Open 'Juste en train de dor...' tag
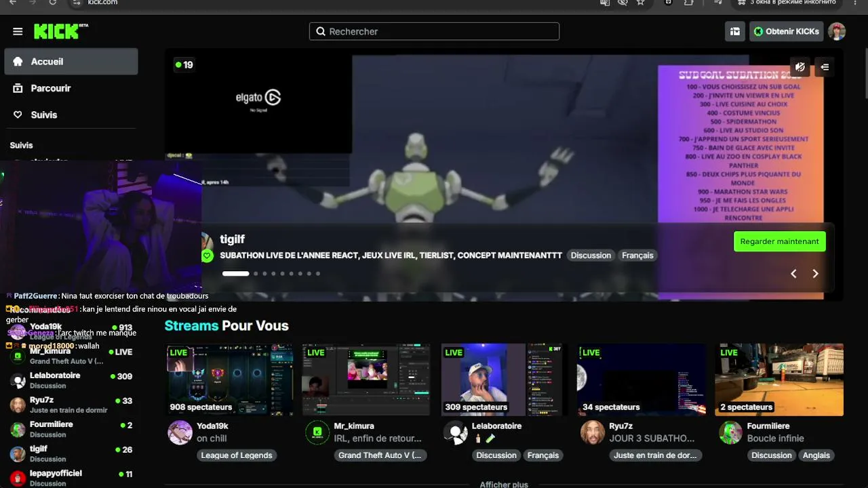 pyautogui.click(x=655, y=455)
